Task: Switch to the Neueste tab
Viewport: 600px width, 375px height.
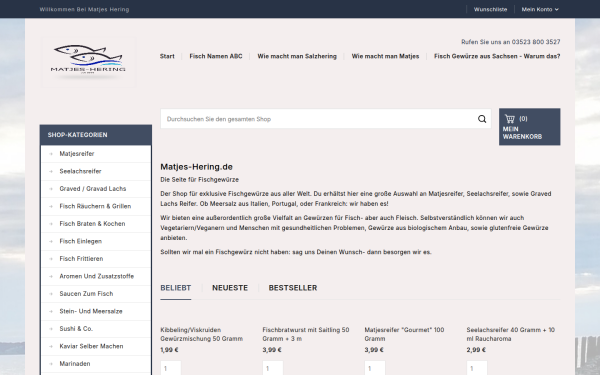Action: coord(230,288)
